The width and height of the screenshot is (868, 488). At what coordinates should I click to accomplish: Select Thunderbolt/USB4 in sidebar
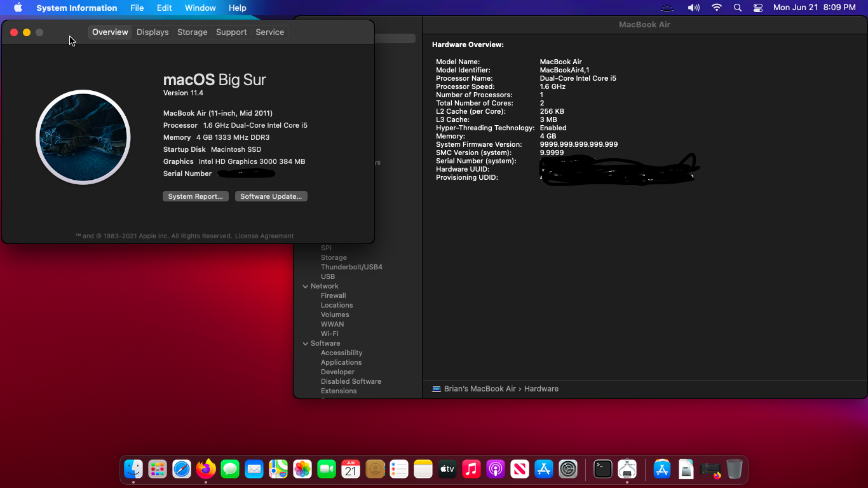pos(351,267)
